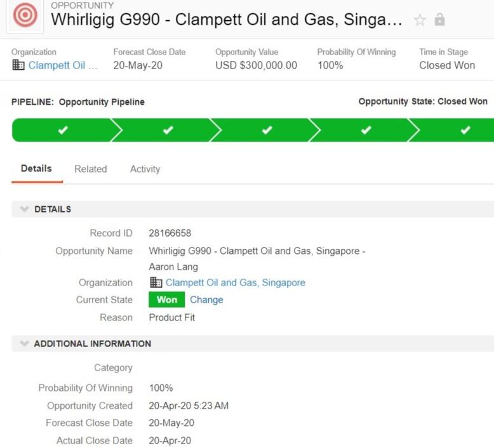Select the second pipeline stage checkmark
The height and width of the screenshot is (448, 494).
coord(168,129)
